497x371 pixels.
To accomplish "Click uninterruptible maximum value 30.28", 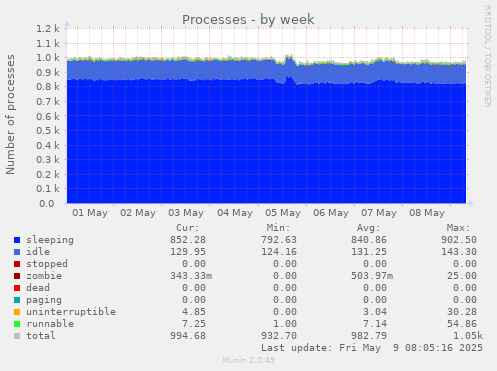I will coord(462,312).
